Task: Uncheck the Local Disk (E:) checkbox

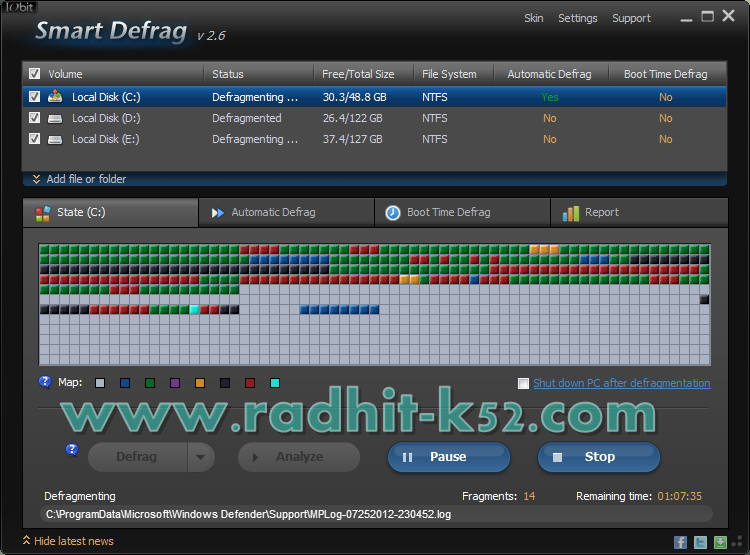Action: (34, 139)
